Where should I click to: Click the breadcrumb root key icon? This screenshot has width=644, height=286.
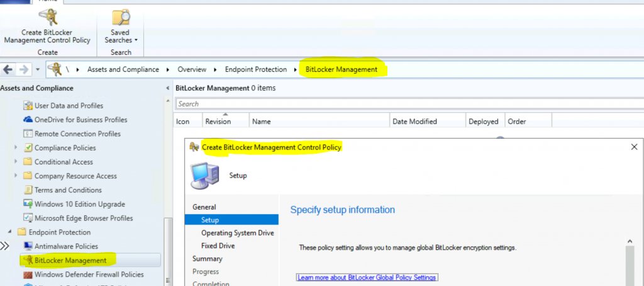(55, 69)
